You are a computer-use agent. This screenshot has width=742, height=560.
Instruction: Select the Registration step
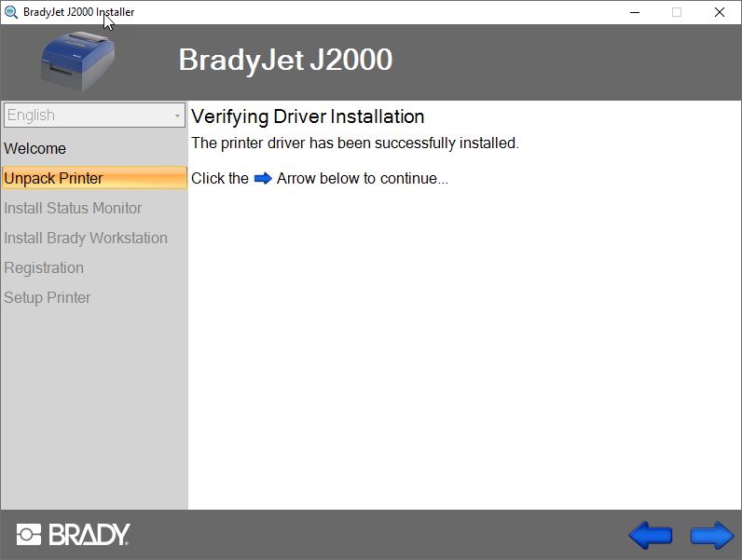click(44, 267)
